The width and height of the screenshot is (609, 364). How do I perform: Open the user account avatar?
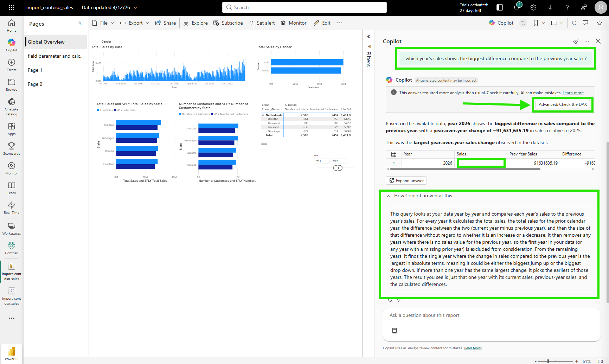(x=601, y=7)
